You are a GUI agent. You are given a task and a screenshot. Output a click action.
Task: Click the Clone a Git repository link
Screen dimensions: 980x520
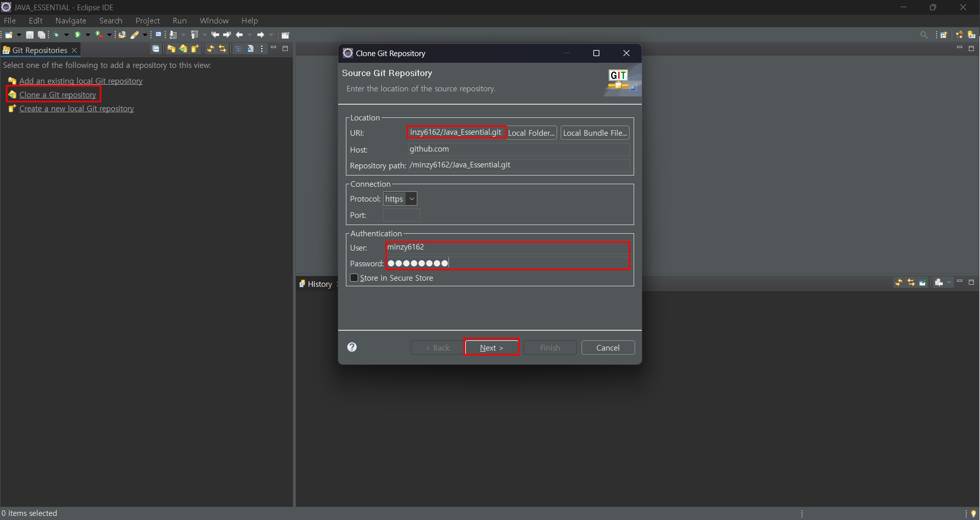pyautogui.click(x=58, y=94)
